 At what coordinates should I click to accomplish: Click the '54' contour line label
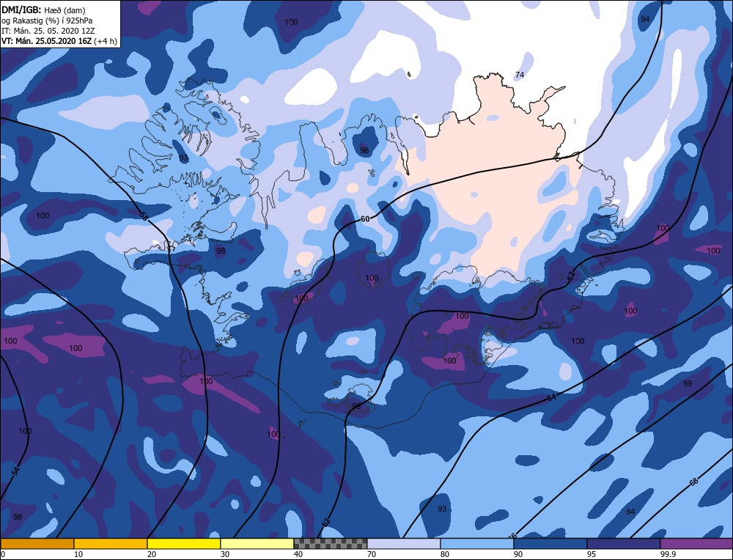pyautogui.click(x=15, y=471)
